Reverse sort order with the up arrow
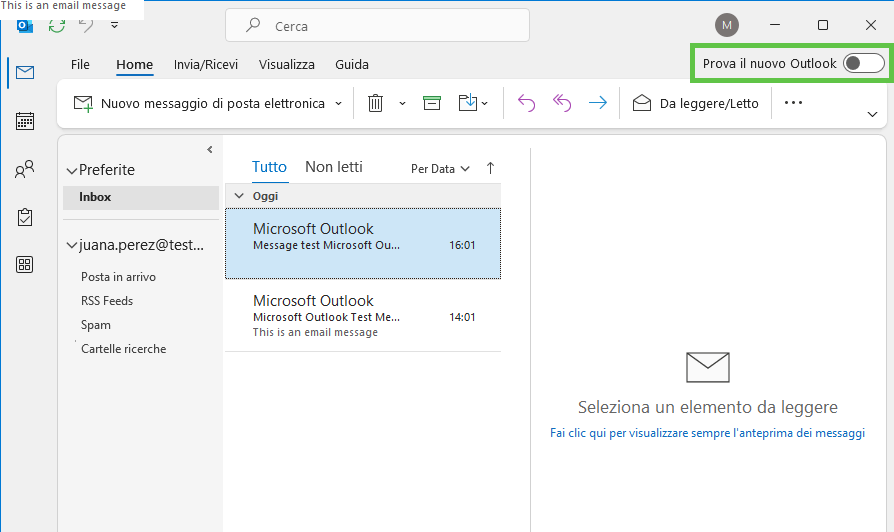 click(x=490, y=168)
